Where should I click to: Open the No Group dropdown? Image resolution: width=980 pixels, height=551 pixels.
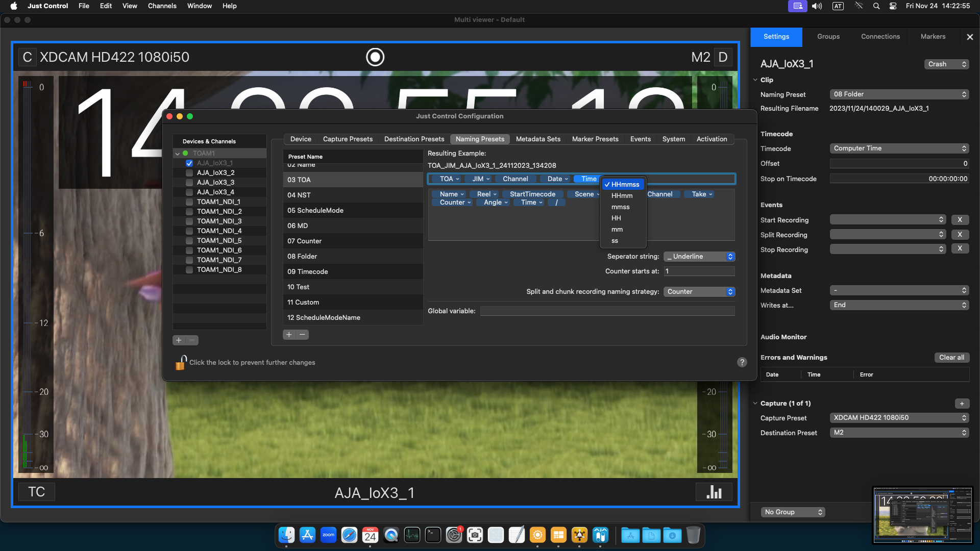(793, 512)
